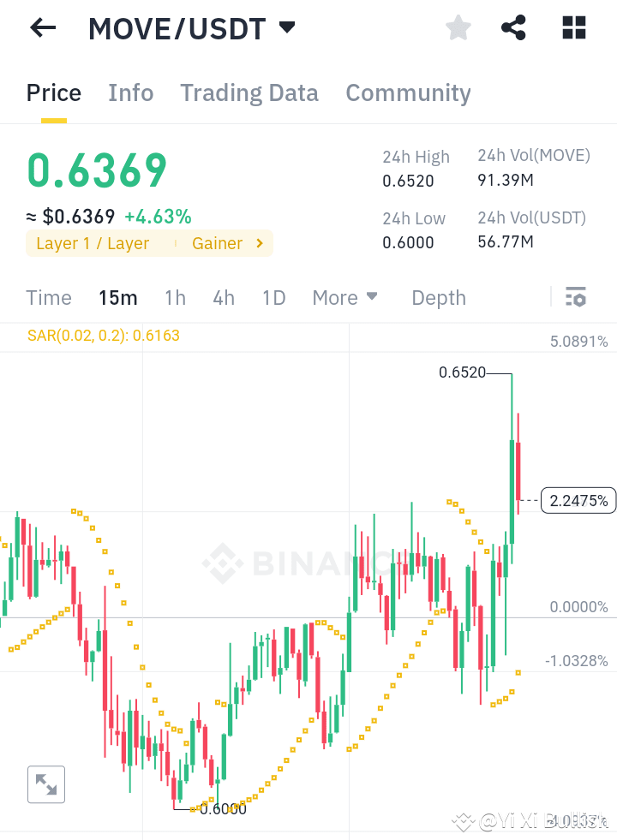Select the 1D candle interval
The image size is (617, 840).
point(273,297)
